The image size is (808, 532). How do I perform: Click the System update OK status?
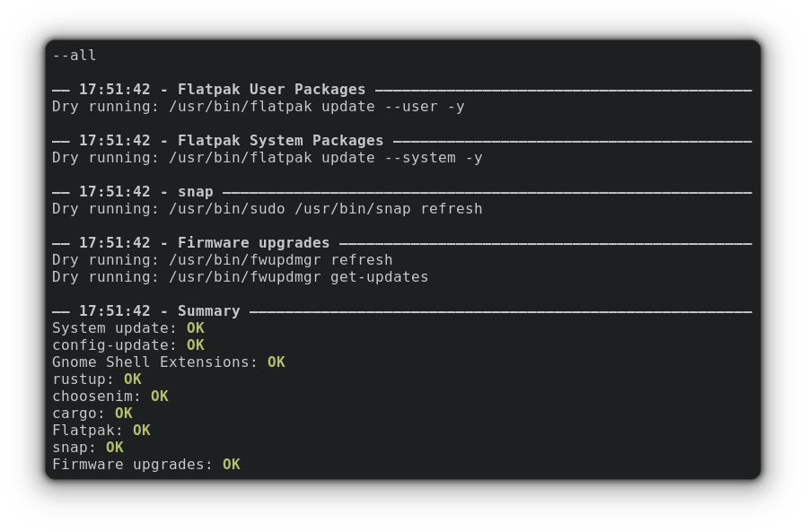point(196,328)
